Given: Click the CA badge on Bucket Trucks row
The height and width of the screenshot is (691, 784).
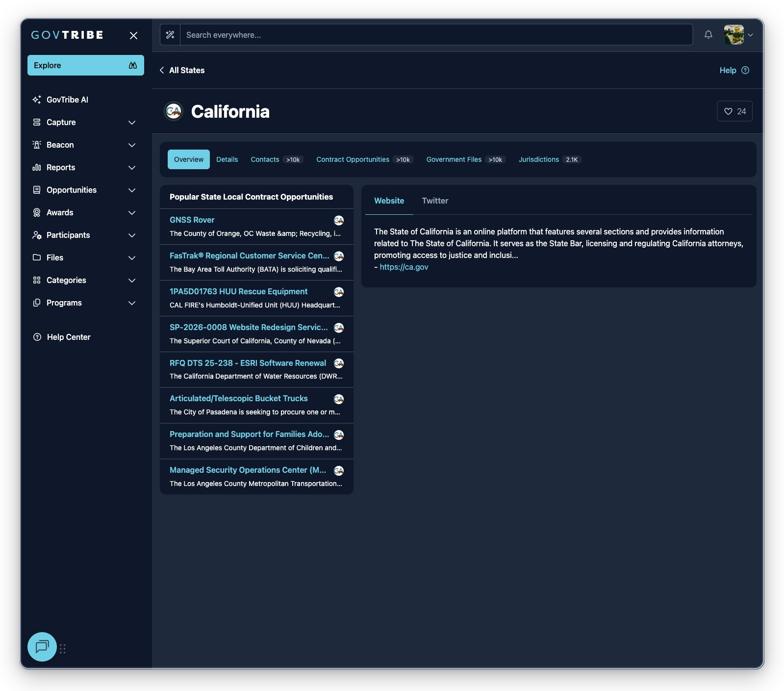Looking at the screenshot, I should [x=339, y=399].
